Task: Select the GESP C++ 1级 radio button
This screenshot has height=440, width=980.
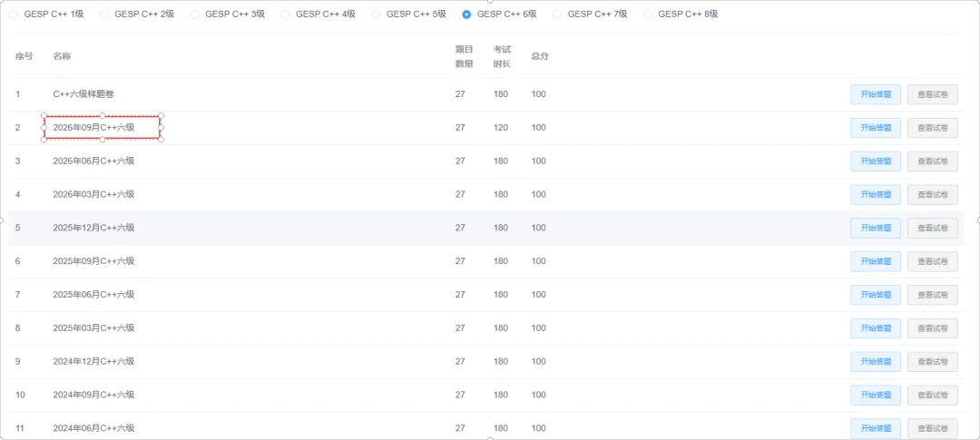Action: pyautogui.click(x=14, y=15)
